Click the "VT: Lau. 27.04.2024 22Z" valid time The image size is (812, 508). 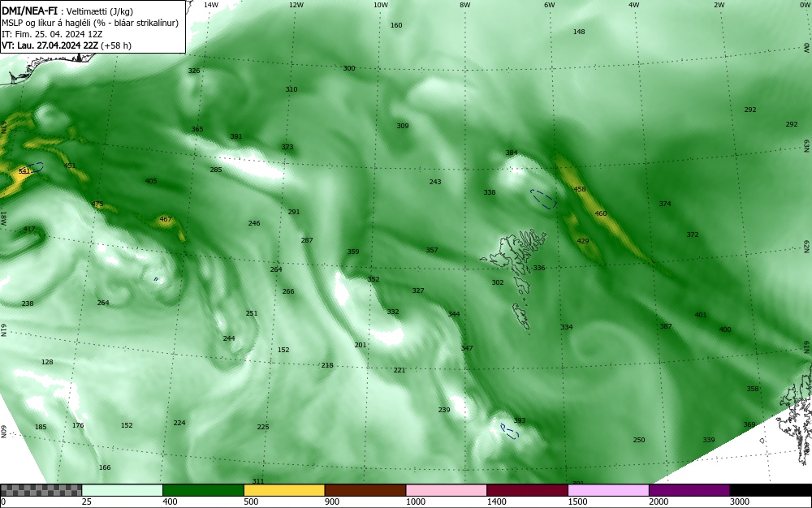pos(50,45)
